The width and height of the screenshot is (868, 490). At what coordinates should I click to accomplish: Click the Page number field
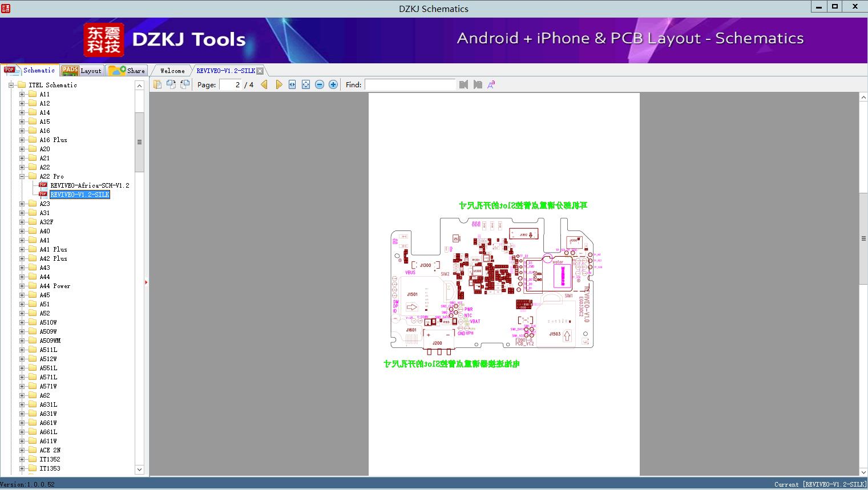230,84
